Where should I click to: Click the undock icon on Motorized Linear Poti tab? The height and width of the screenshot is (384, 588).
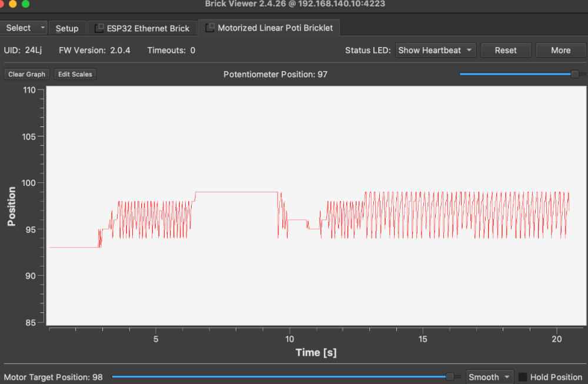click(210, 28)
